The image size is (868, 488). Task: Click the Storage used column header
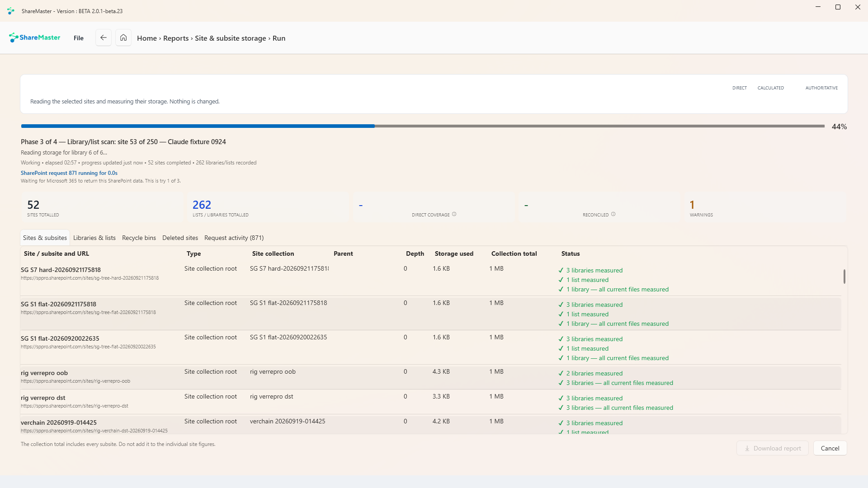[x=454, y=253]
